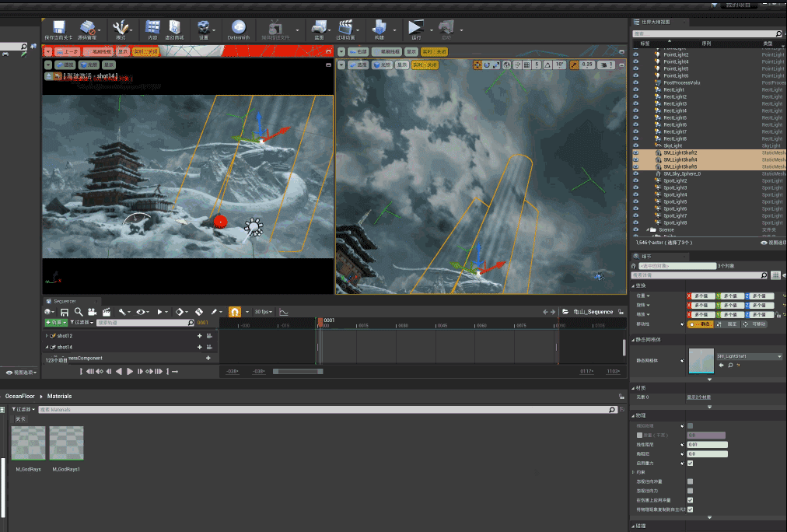Click the Sequencer folder browse icon
The width and height of the screenshot is (787, 532).
tap(565, 312)
